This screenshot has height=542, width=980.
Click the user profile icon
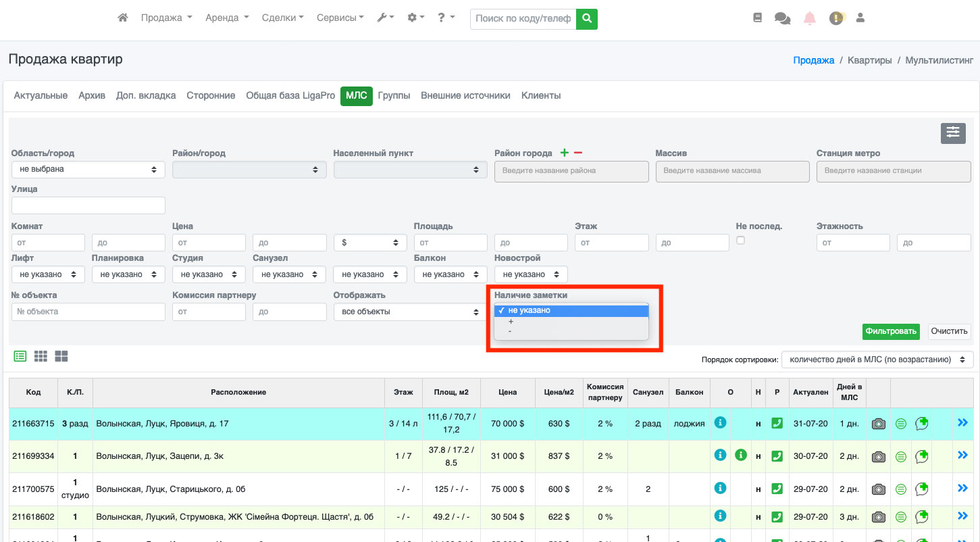[x=860, y=18]
